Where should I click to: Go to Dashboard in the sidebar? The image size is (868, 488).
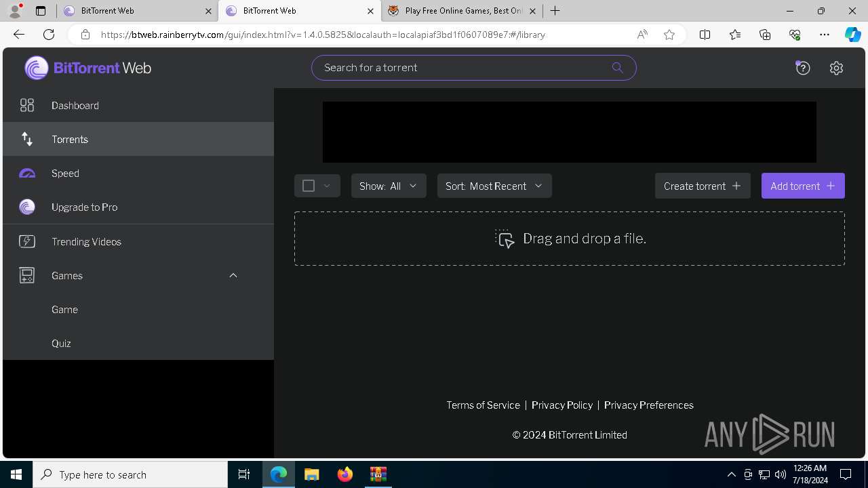138,105
